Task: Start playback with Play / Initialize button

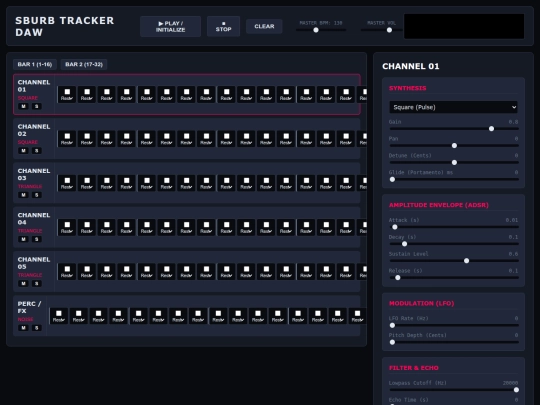Action: tap(170, 27)
